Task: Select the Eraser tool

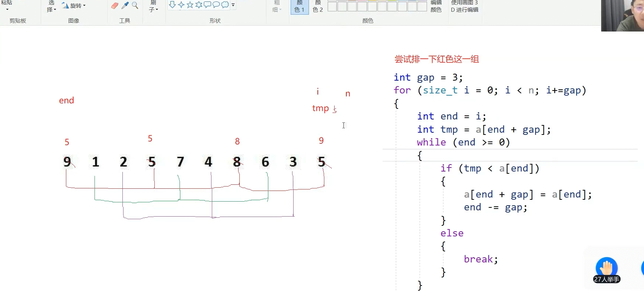Action: (115, 5)
